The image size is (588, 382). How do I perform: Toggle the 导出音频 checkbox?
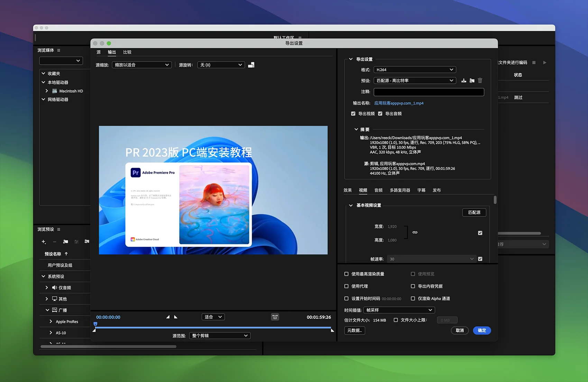(380, 114)
